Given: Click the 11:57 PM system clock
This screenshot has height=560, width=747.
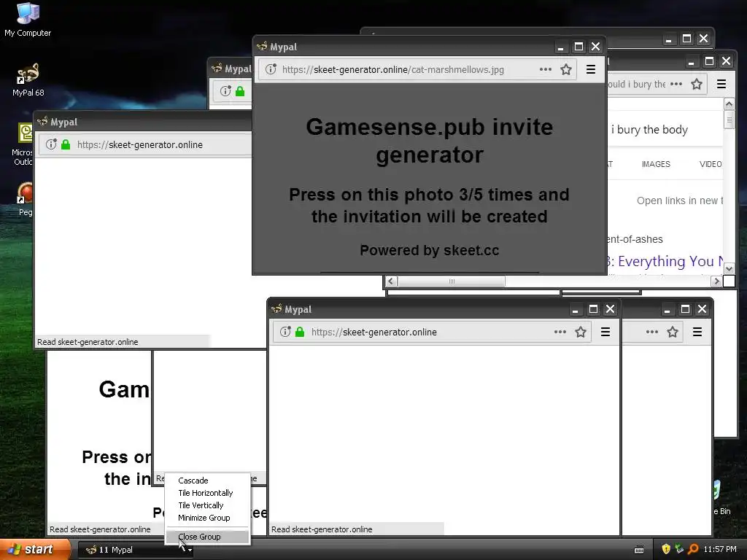Looking at the screenshot, I should 720,550.
